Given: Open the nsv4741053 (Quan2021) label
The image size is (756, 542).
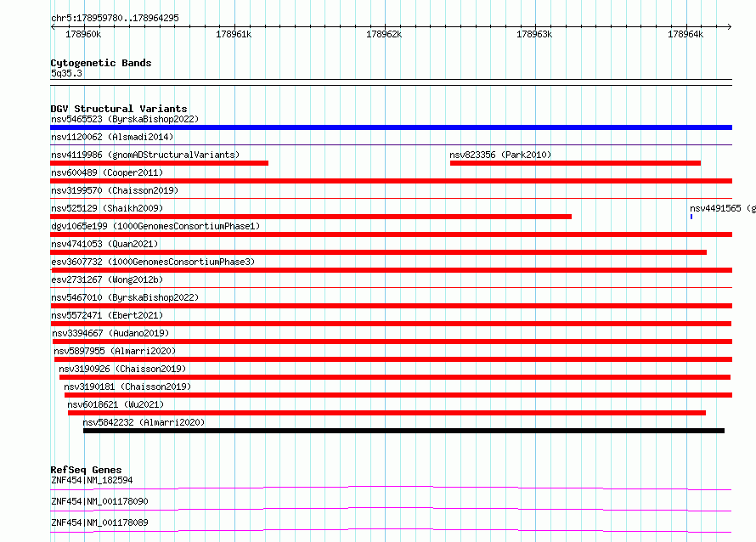Looking at the screenshot, I should click(x=104, y=244).
